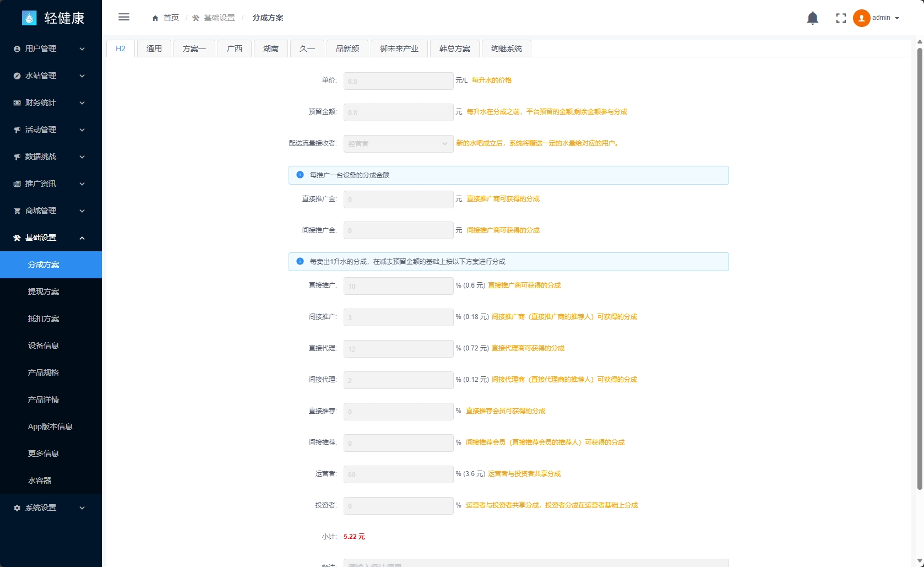Click the 直接推广金 input field
Image resolution: width=924 pixels, height=567 pixels.
tap(399, 199)
